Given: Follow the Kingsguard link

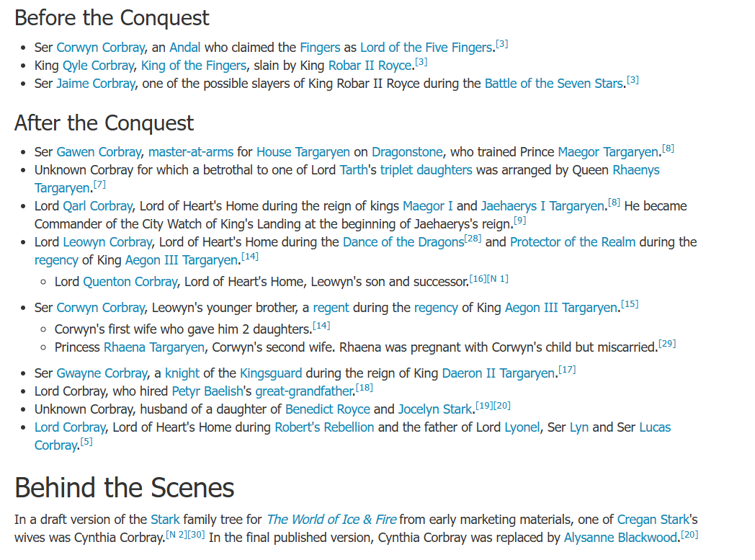Looking at the screenshot, I should pos(271,373).
